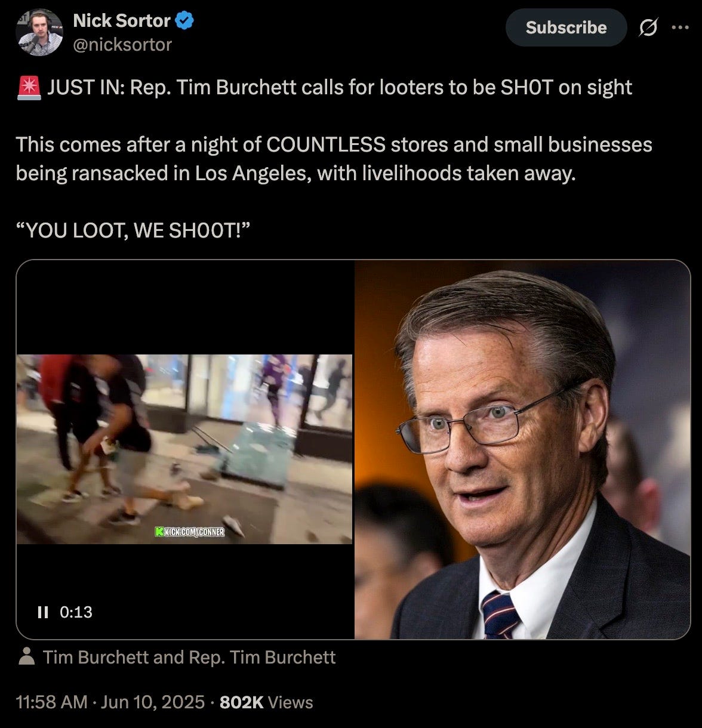View the 802K Views analytics
The image size is (702, 728).
coord(266,702)
